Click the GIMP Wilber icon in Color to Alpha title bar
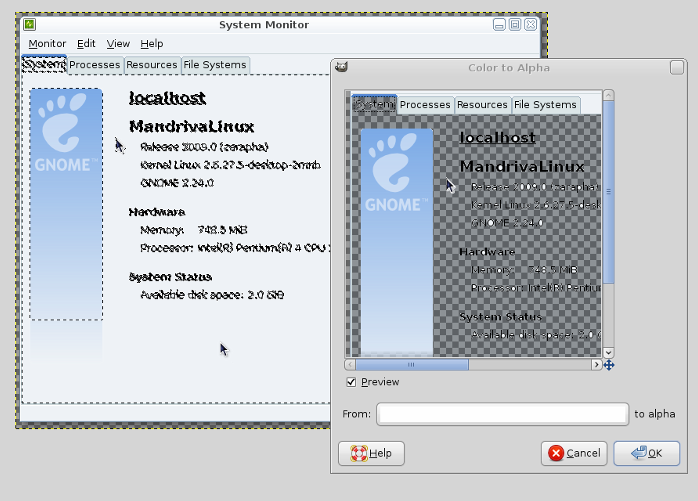The image size is (698, 501). tap(342, 68)
